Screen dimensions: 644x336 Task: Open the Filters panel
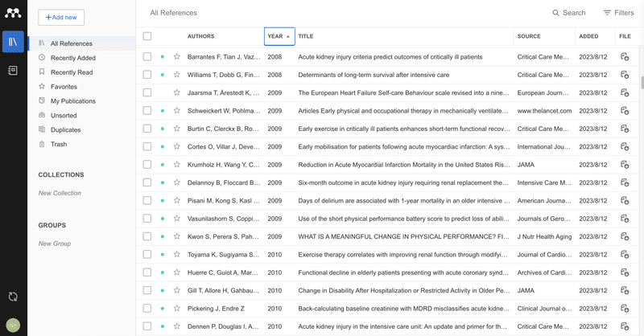pyautogui.click(x=618, y=13)
